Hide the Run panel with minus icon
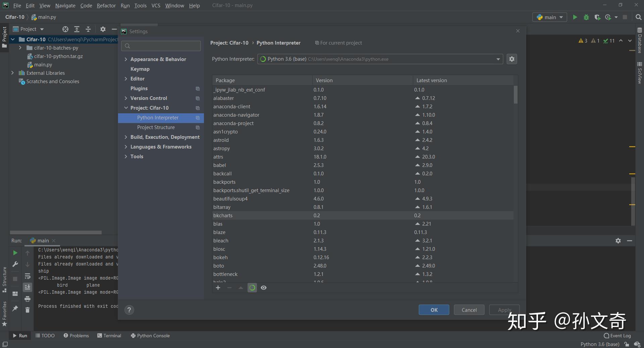Screen dimensions: 644x348 coord(630,241)
